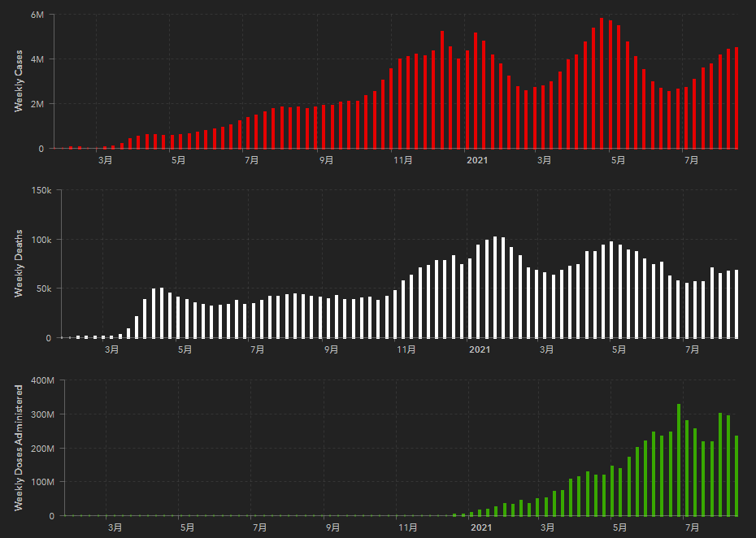Viewport: 756px width, 538px height.
Task: Select the Weekly Cases axis title
Action: tap(19, 81)
